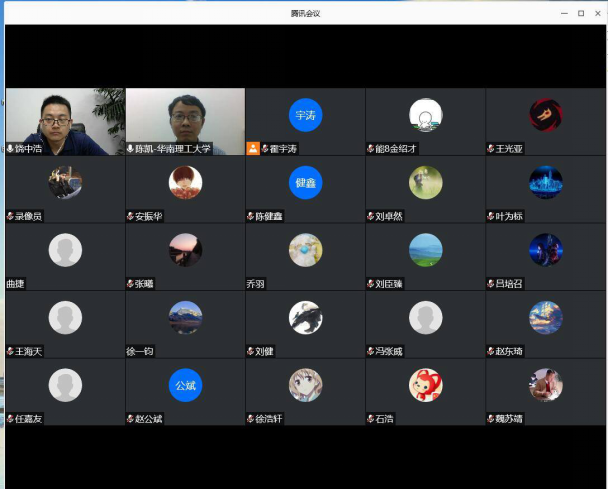Click the microphone icon beside 饶中浩
Viewport: 608px width, 490px height.
click(x=10, y=148)
